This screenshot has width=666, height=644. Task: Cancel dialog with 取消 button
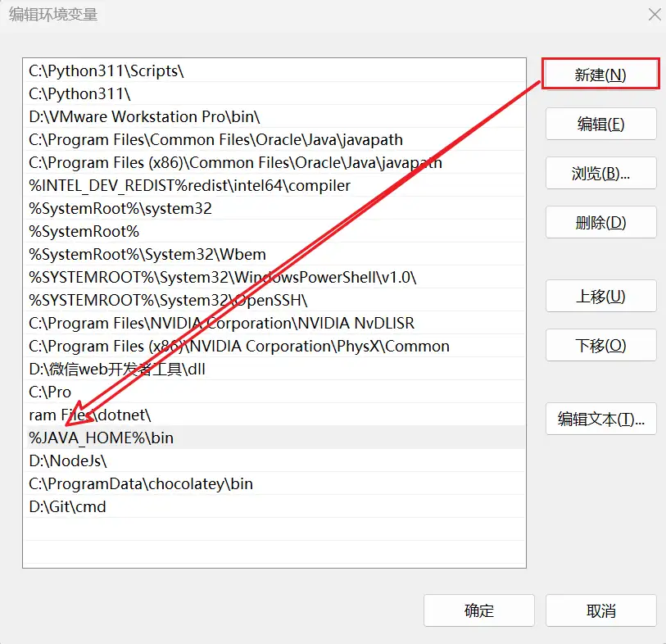pyautogui.click(x=600, y=610)
